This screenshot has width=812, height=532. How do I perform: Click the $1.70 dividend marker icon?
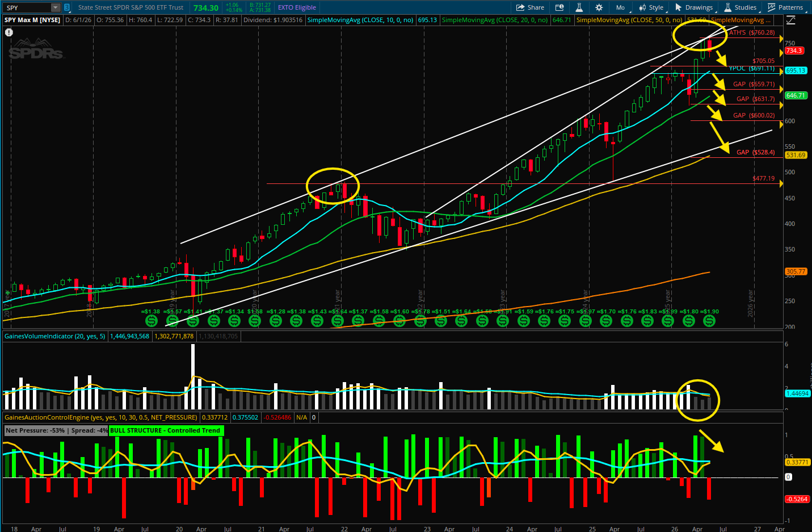tap(606, 321)
